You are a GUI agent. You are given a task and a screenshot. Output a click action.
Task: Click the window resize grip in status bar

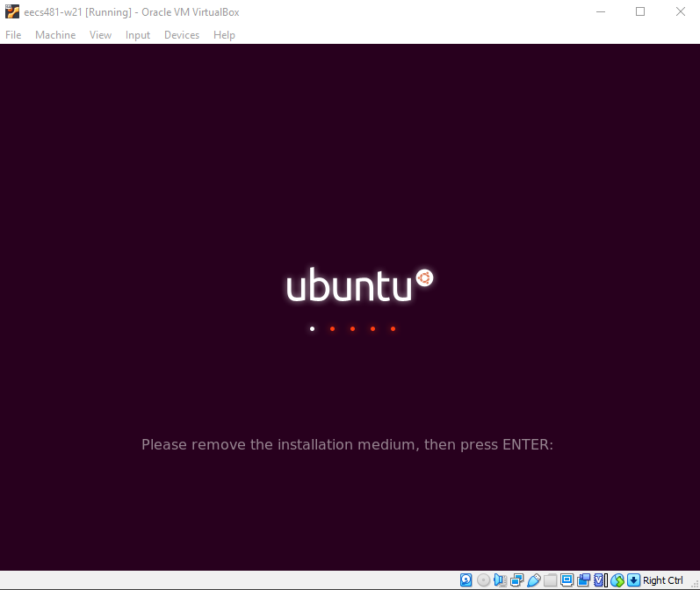pyautogui.click(x=695, y=583)
